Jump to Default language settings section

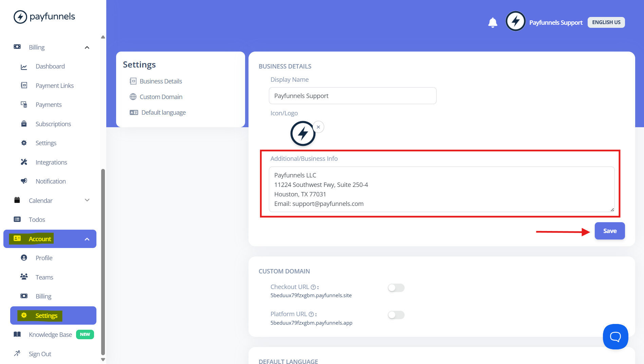point(163,113)
